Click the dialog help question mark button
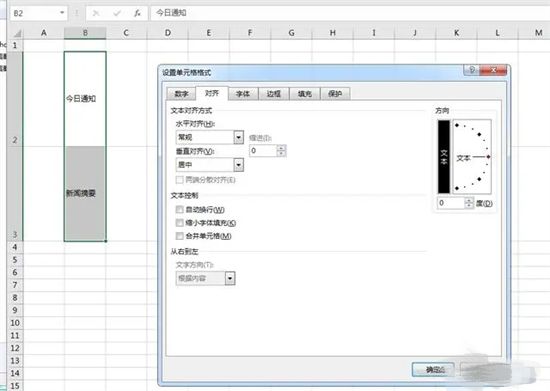 [x=472, y=70]
